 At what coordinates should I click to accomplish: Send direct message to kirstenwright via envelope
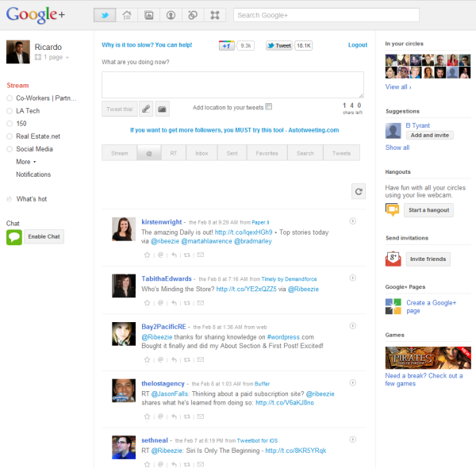tap(201, 255)
